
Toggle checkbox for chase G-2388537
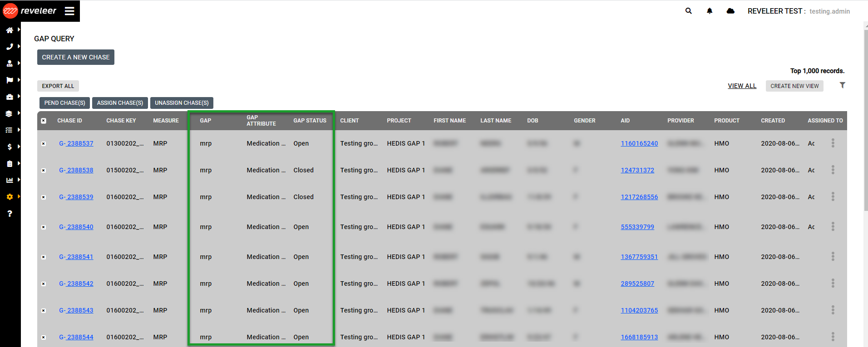pyautogui.click(x=44, y=144)
